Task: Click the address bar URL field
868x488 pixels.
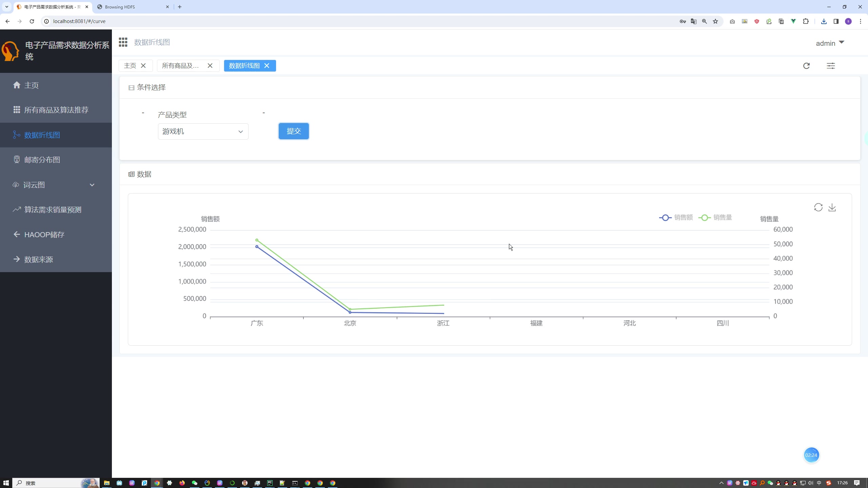Action: tap(359, 21)
